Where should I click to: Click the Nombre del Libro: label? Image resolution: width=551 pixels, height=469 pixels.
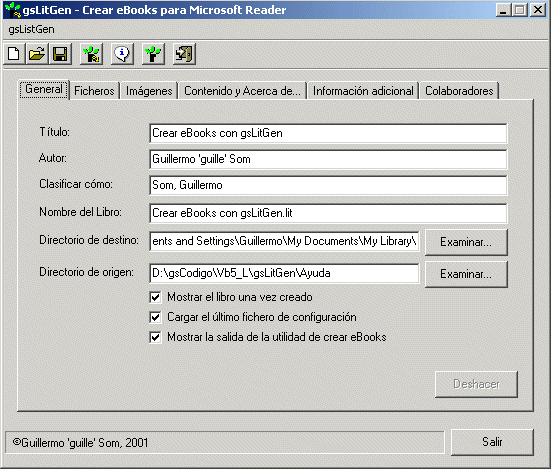[80, 212]
